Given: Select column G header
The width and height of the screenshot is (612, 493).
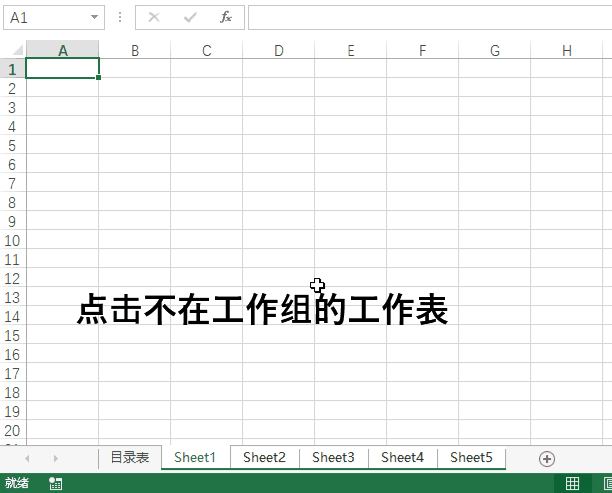Looking at the screenshot, I should pyautogui.click(x=494, y=50).
